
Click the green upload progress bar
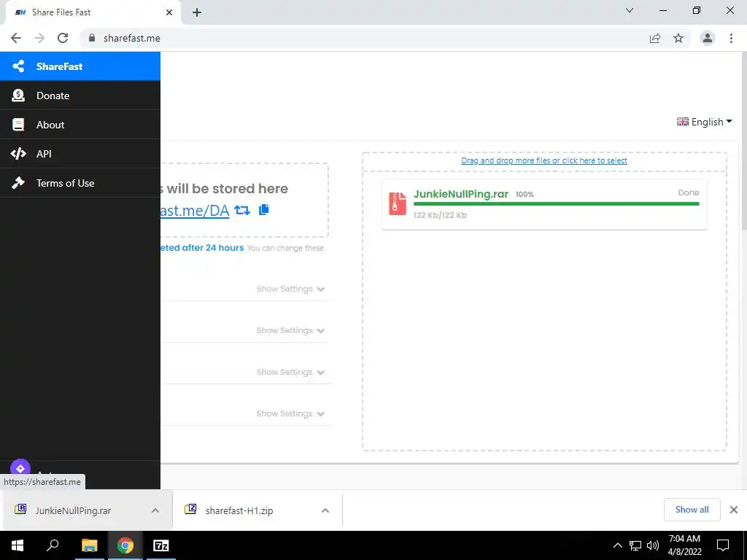pyautogui.click(x=557, y=204)
